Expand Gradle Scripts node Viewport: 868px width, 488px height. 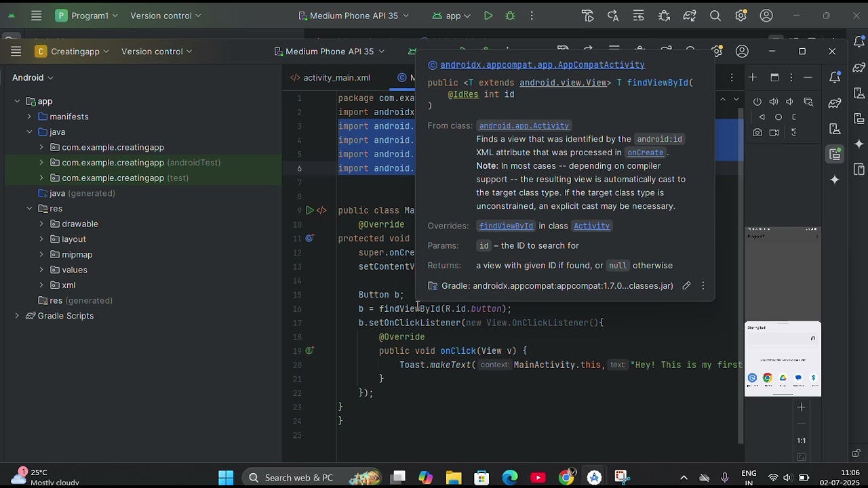pos(17,316)
